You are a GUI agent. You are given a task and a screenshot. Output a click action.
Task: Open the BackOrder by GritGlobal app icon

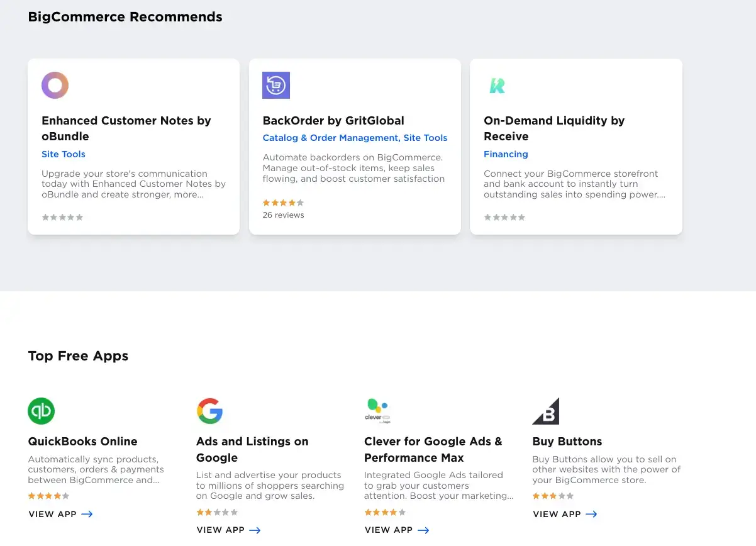[x=275, y=85]
